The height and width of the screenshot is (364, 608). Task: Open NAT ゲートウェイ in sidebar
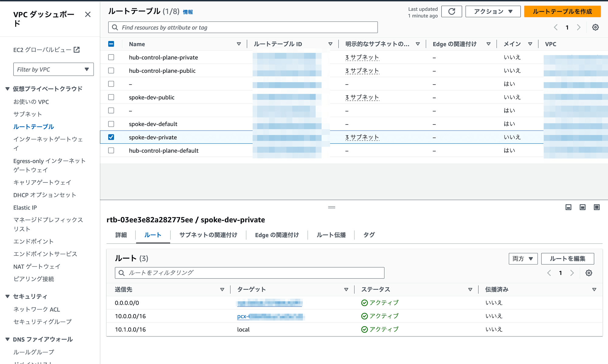tap(37, 266)
